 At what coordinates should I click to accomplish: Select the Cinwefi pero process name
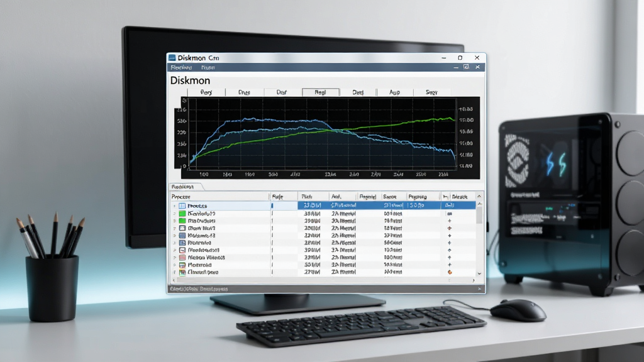coord(203,272)
